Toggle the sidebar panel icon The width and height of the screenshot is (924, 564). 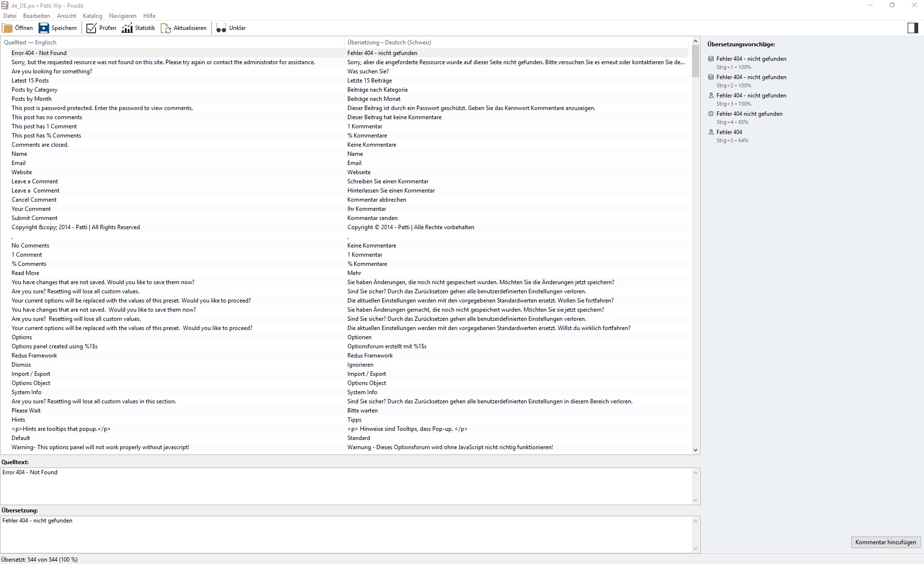point(912,28)
